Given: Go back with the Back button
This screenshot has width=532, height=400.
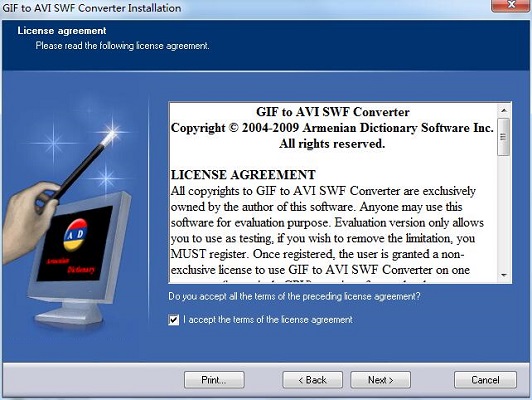Looking at the screenshot, I should pyautogui.click(x=312, y=380).
